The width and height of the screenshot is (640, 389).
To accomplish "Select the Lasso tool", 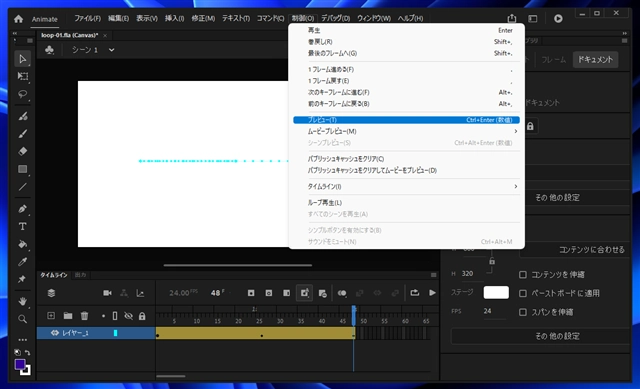I will point(23,94).
